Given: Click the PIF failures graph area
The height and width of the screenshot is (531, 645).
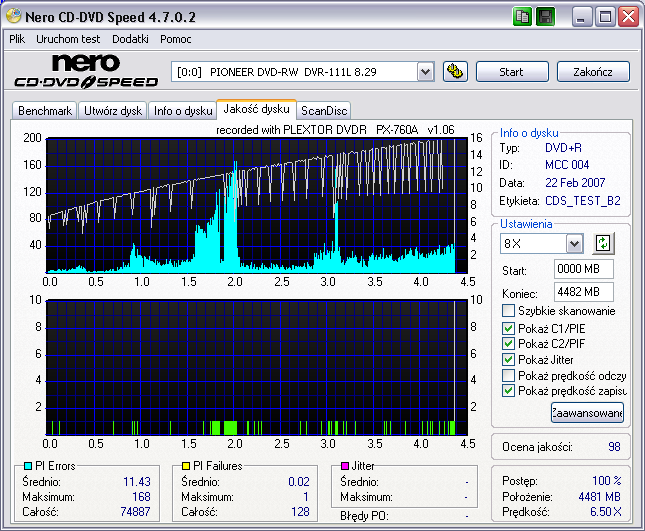Looking at the screenshot, I should pyautogui.click(x=257, y=368).
